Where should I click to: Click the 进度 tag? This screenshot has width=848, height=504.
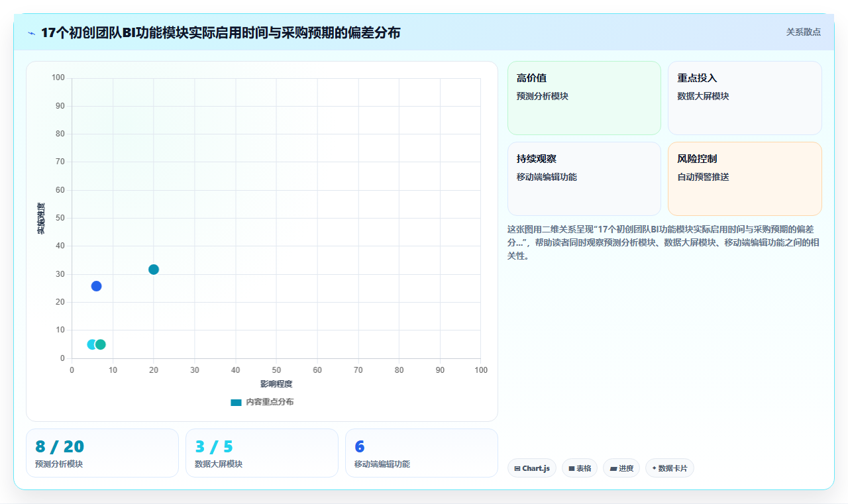click(x=621, y=468)
